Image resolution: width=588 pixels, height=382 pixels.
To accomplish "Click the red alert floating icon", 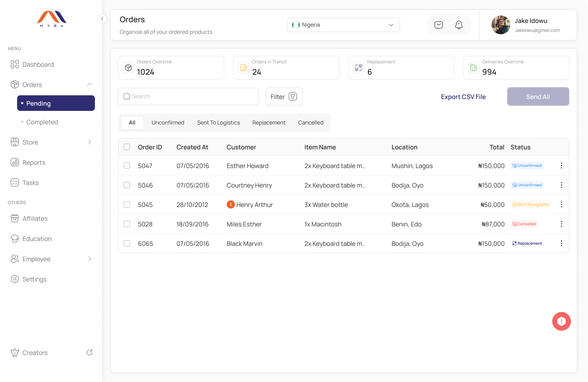I will (x=561, y=321).
